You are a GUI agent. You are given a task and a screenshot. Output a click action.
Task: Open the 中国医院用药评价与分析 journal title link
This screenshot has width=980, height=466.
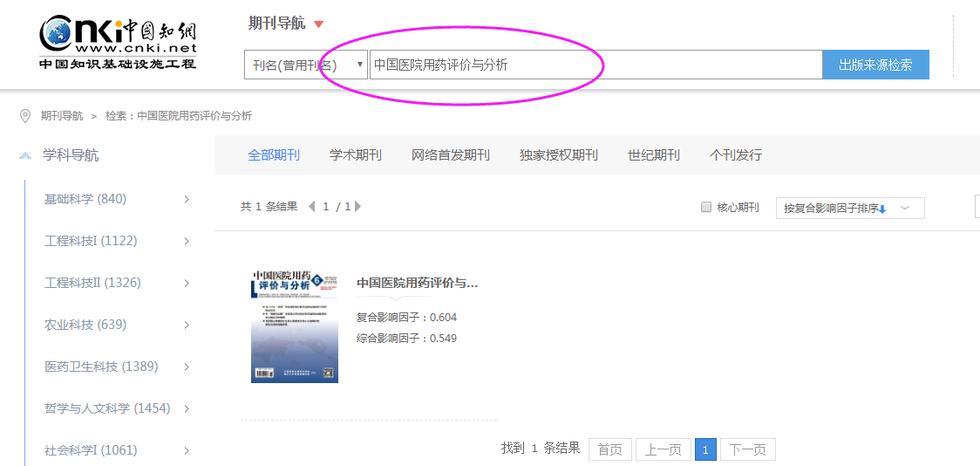[x=417, y=283]
